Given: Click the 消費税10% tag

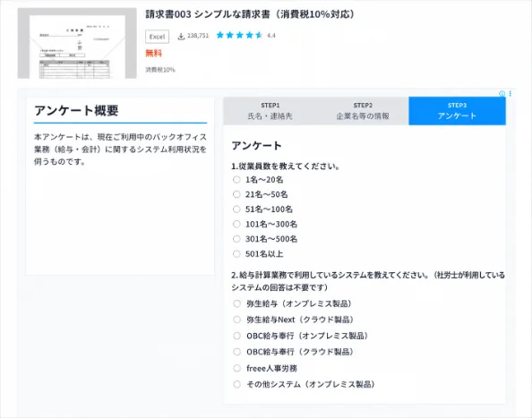Looking at the screenshot, I should click(x=160, y=70).
